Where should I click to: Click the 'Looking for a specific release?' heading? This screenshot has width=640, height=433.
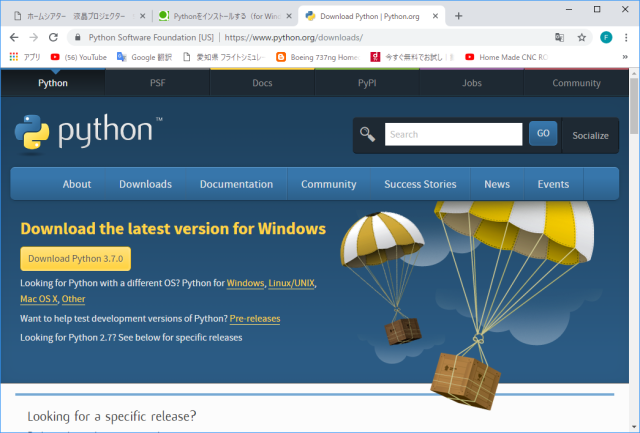112,416
